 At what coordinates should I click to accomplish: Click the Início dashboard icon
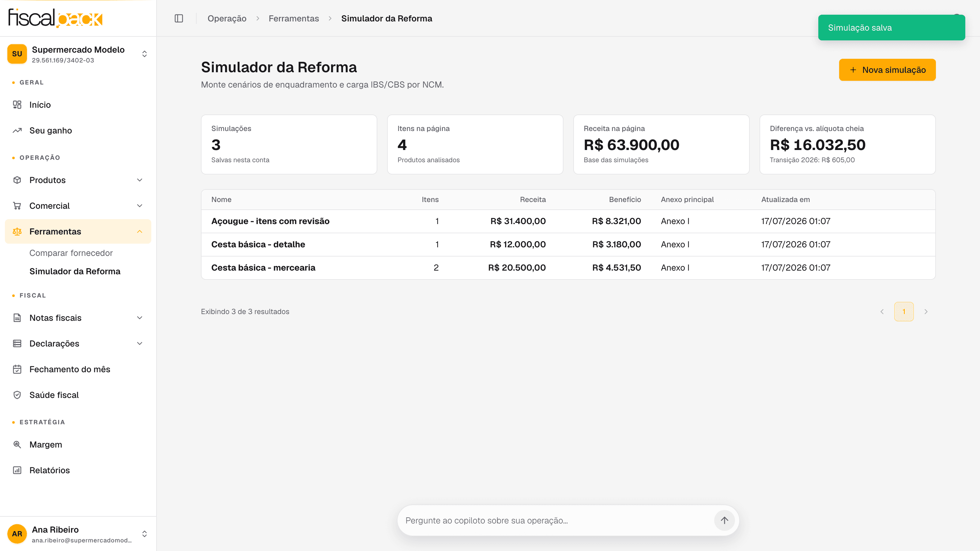point(17,105)
